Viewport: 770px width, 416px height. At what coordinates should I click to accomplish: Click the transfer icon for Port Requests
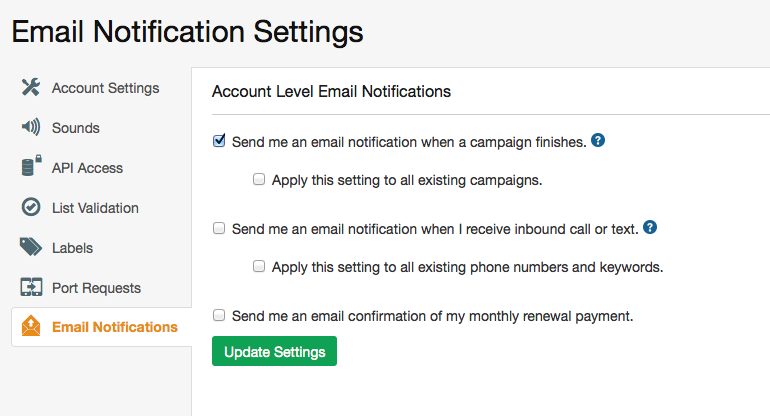[x=31, y=288]
